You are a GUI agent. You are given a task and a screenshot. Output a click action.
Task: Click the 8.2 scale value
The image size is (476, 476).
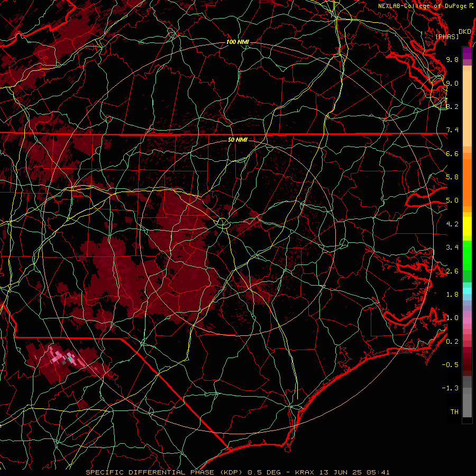coord(452,106)
